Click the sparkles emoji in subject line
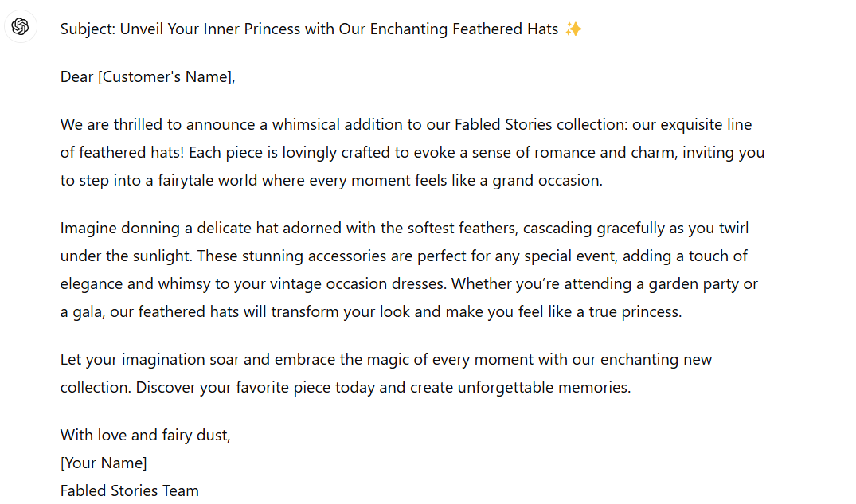The height and width of the screenshot is (504, 856). tap(573, 29)
